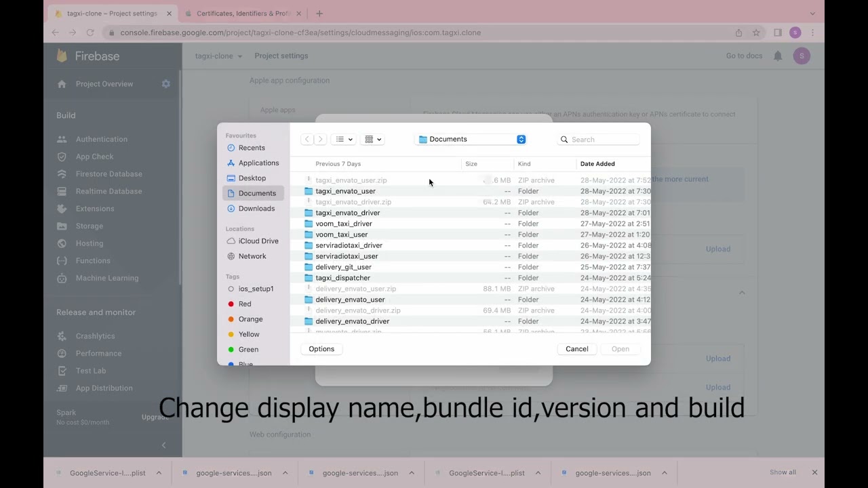The height and width of the screenshot is (488, 868).
Task: Open Firestore Database in Firebase sidebar
Action: (108, 174)
